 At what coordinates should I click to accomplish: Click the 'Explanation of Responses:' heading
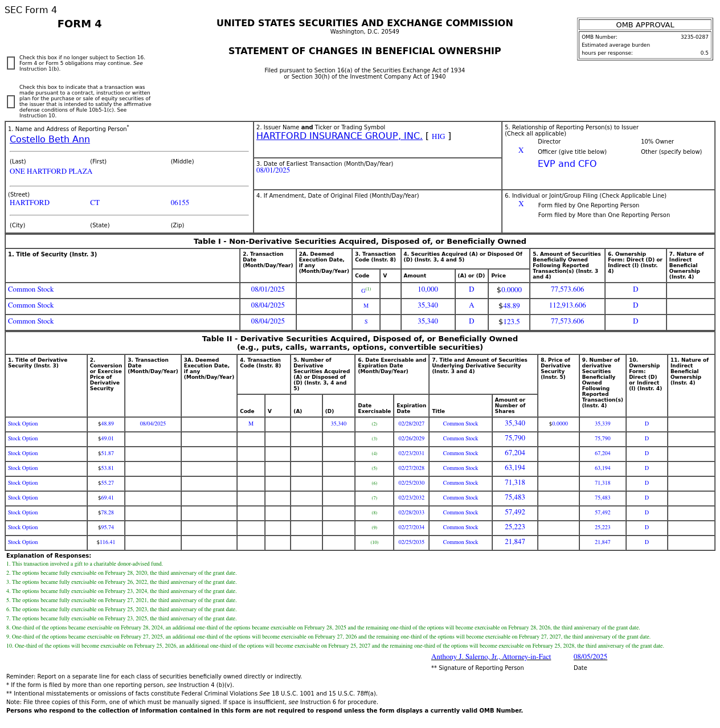[48, 556]
